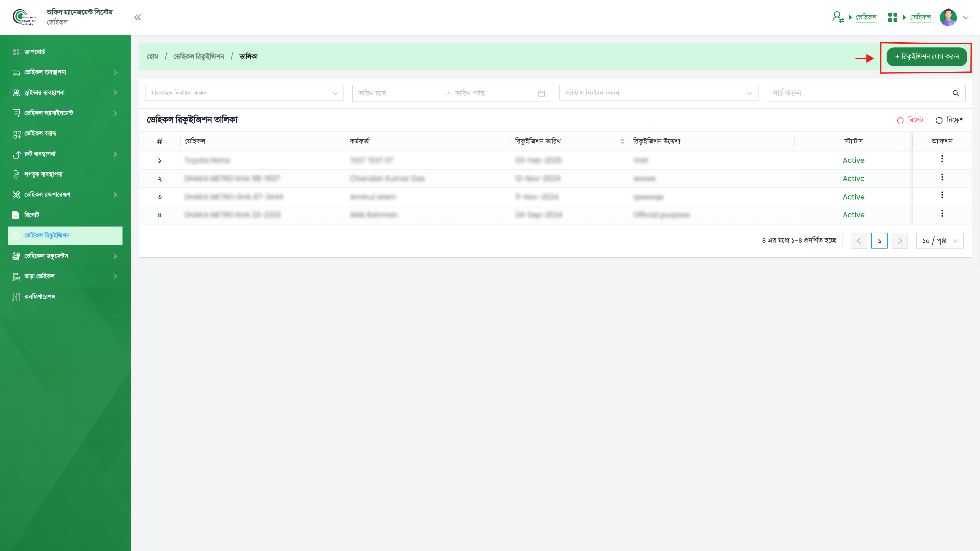
Task: Expand ভাড়া ভেহিকল submenu chevron
Action: click(115, 277)
